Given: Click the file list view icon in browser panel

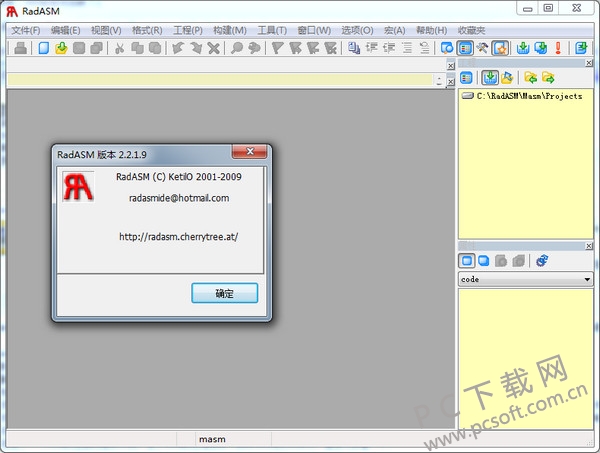Looking at the screenshot, I should pyautogui.click(x=466, y=78).
